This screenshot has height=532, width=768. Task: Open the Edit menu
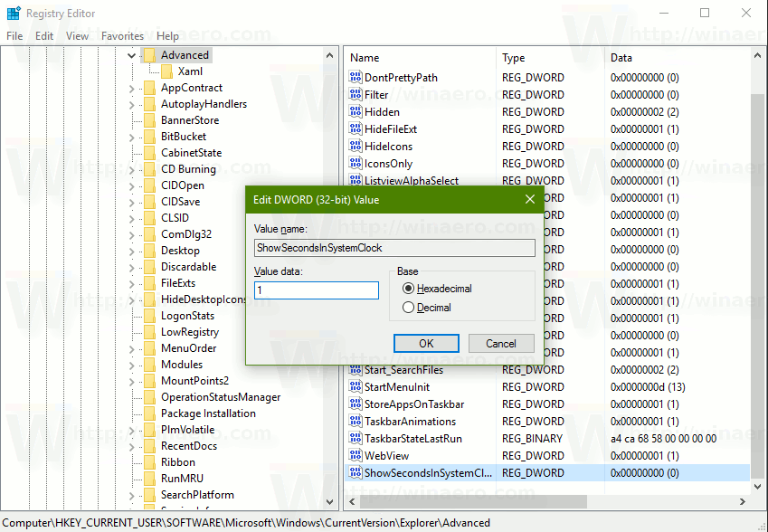coord(44,36)
